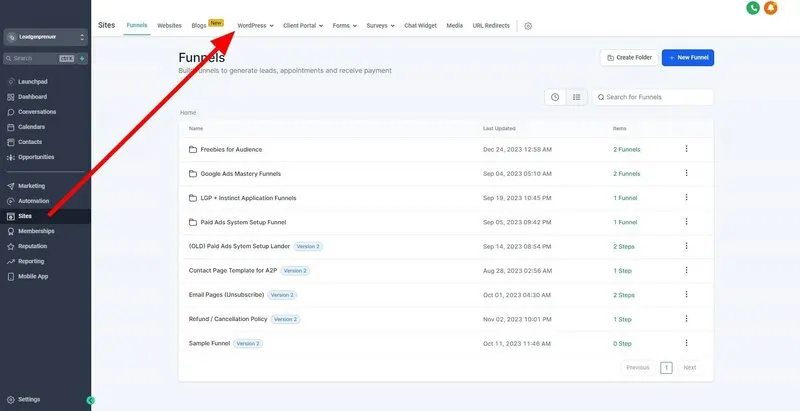Screen dimensions: 800x411
Task: Click the Mobile App phone icon
Action: click(11, 276)
